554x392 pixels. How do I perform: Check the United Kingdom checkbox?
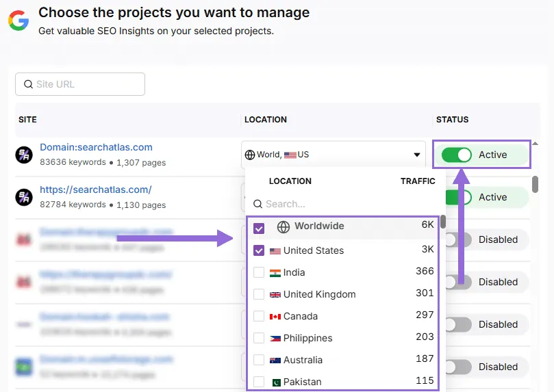tap(259, 294)
